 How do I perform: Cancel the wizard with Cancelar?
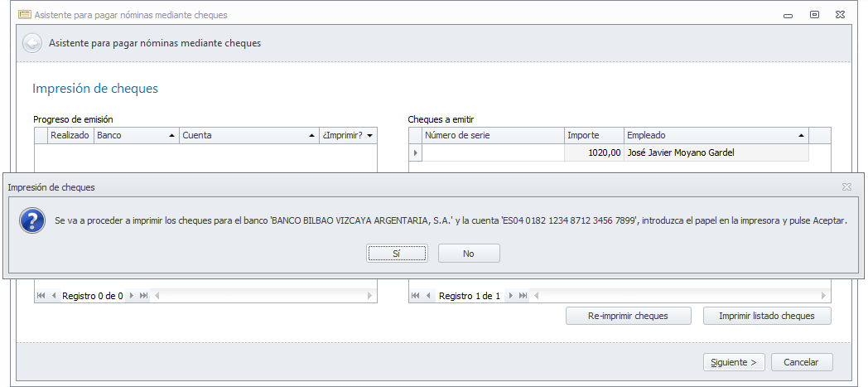pyautogui.click(x=802, y=362)
